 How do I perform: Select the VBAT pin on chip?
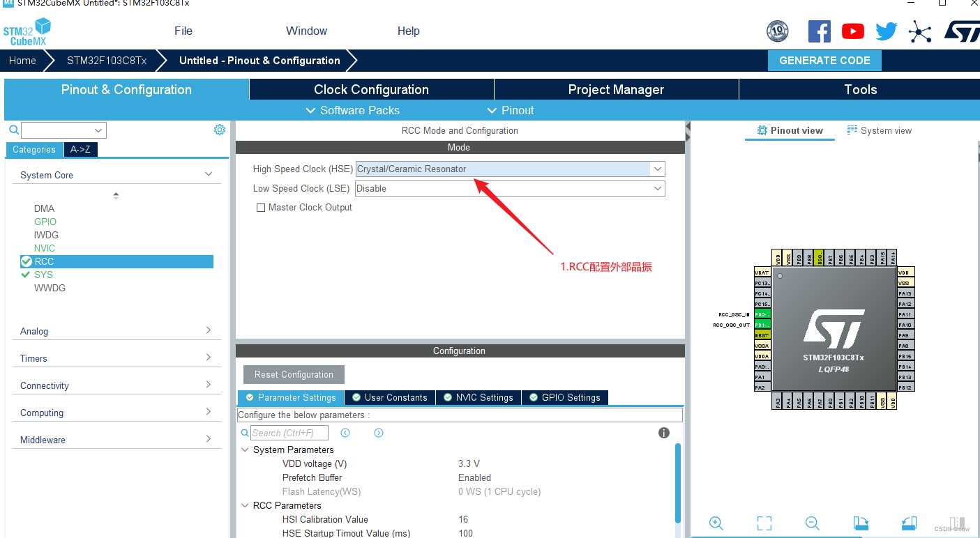point(762,272)
